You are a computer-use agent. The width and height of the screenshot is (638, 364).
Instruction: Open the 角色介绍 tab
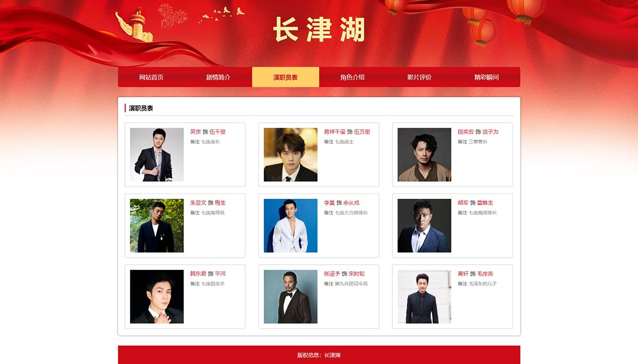click(x=352, y=77)
